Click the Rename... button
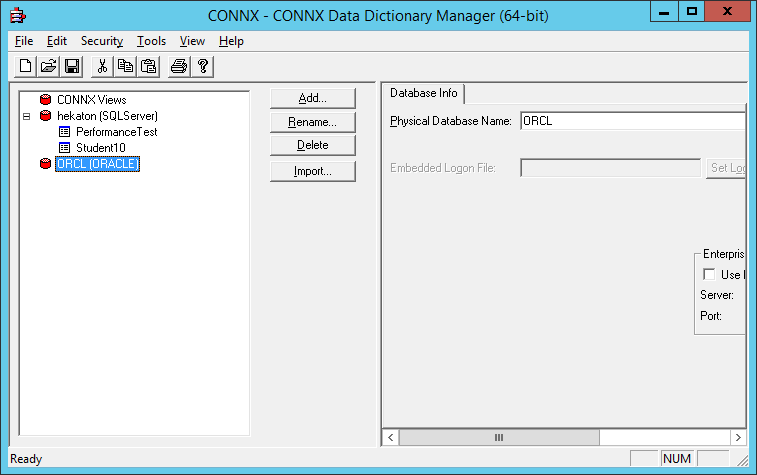Viewport: 757px width, 475px height. [313, 122]
